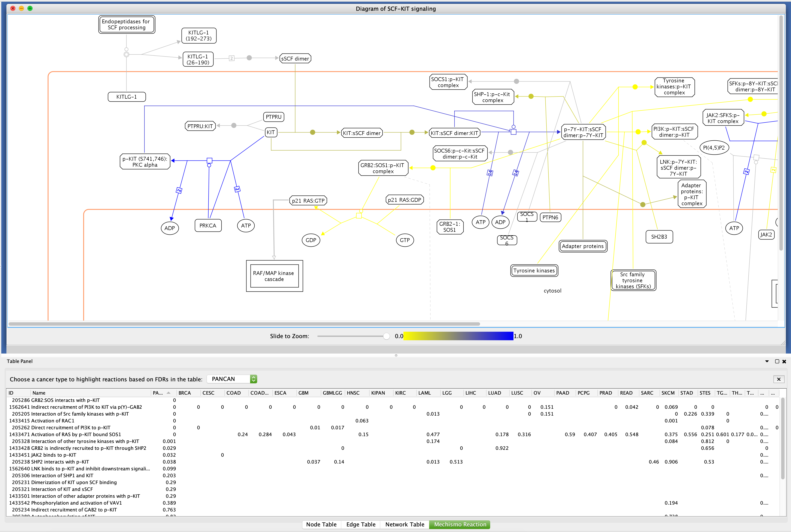Click the dropdown arrow next to PANCAN
791x532 pixels.
click(x=254, y=379)
